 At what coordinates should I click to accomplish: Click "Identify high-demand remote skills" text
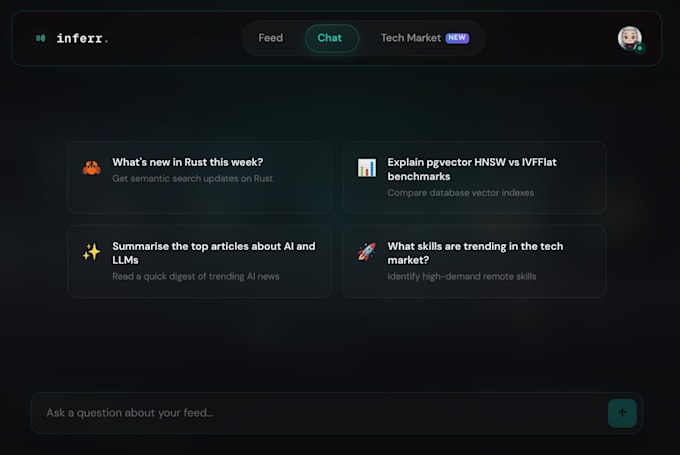461,276
